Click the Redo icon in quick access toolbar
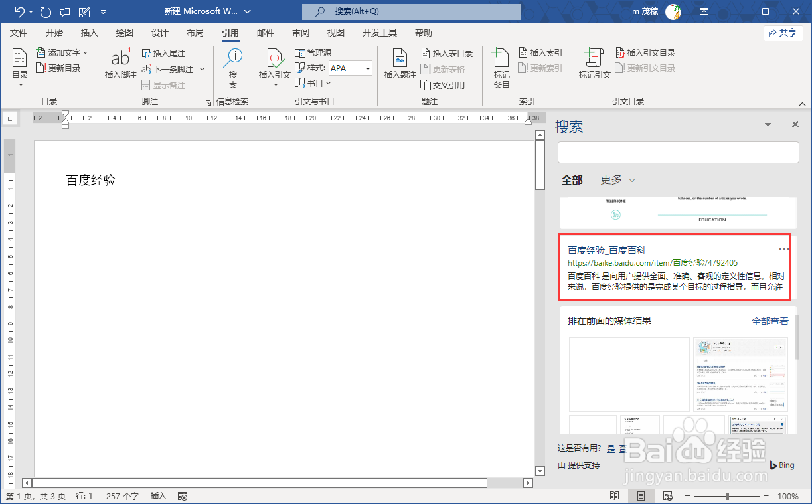This screenshot has width=812, height=504. pyautogui.click(x=46, y=12)
